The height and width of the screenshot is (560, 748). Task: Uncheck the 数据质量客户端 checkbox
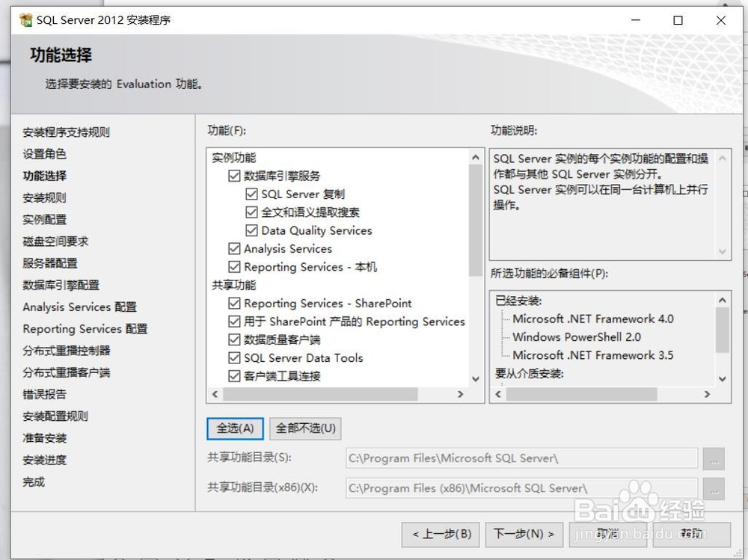[x=234, y=339]
